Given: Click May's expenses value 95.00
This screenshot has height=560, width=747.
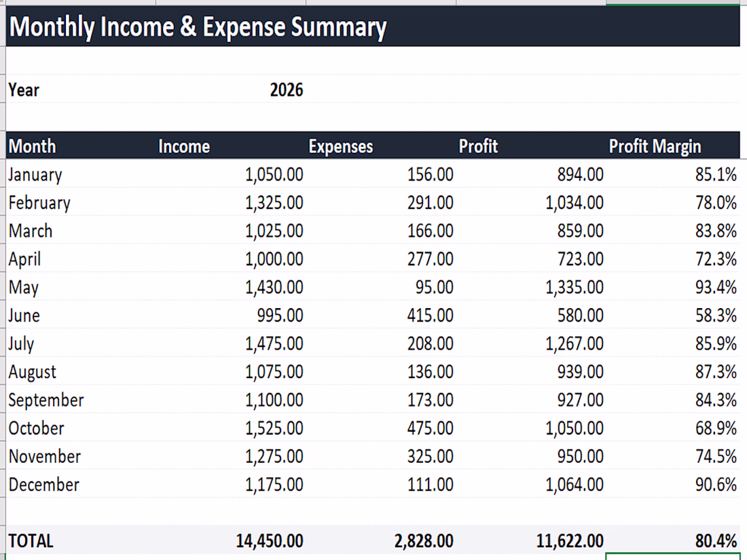Looking at the screenshot, I should [435, 287].
